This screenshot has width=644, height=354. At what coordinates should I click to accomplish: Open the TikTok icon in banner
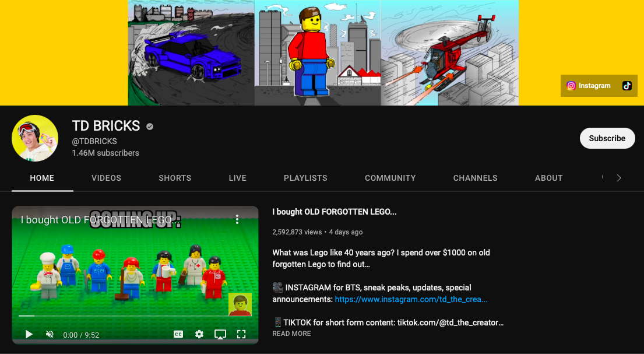pyautogui.click(x=627, y=86)
